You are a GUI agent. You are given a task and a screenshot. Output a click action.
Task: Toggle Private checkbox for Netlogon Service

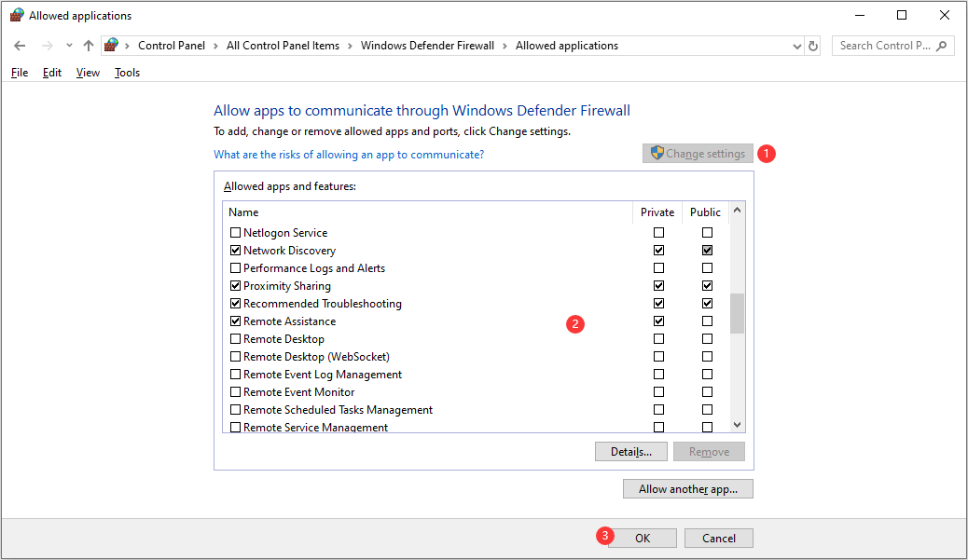(x=658, y=233)
